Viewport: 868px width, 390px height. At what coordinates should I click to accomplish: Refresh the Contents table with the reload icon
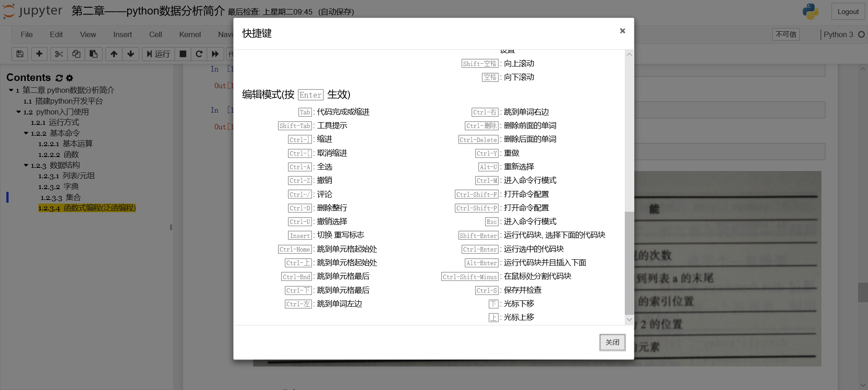coord(59,78)
